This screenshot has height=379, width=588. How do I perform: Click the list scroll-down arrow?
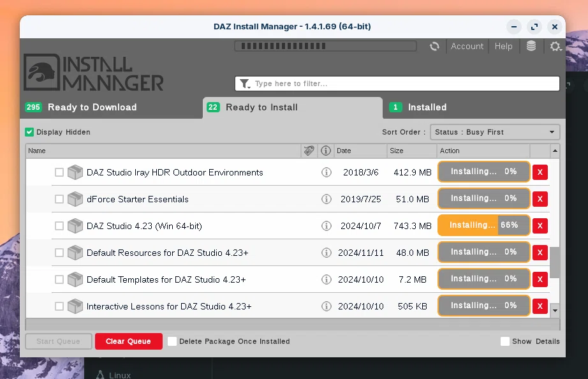[555, 310]
